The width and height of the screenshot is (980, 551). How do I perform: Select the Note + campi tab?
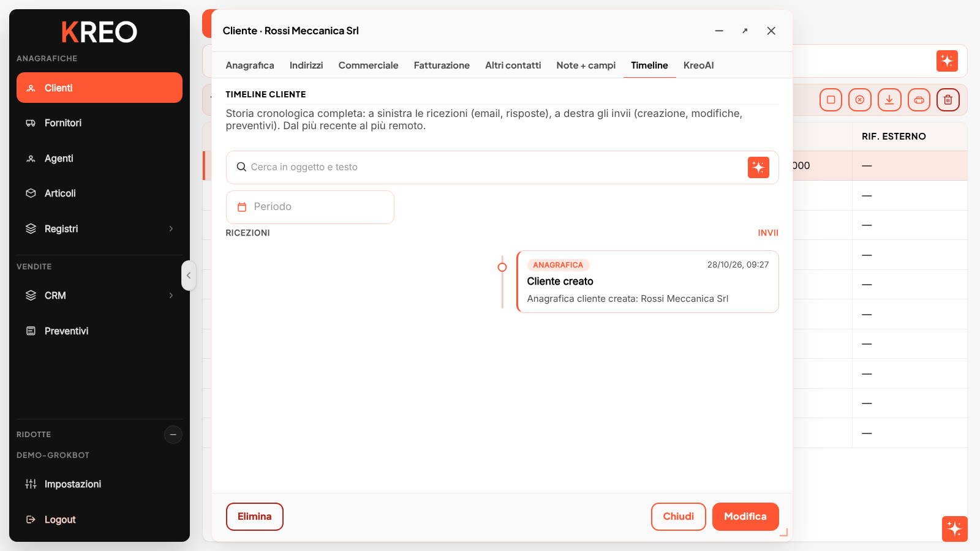[586, 66]
